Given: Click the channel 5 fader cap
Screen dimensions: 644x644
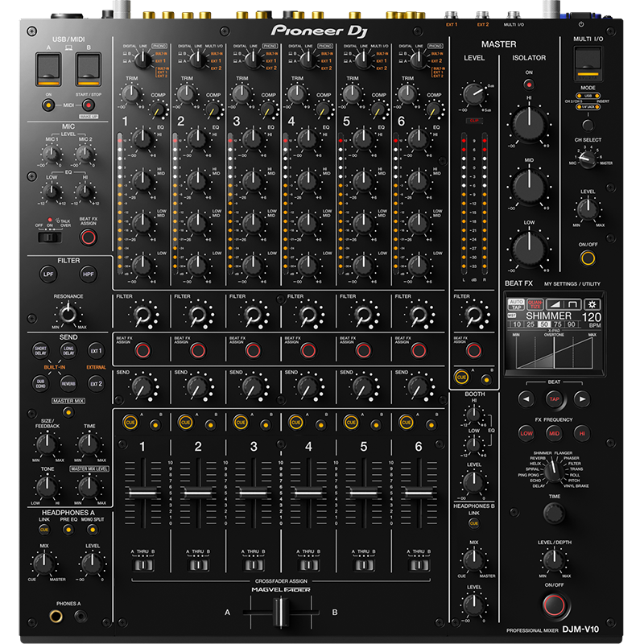Looking at the screenshot, I should [x=364, y=493].
